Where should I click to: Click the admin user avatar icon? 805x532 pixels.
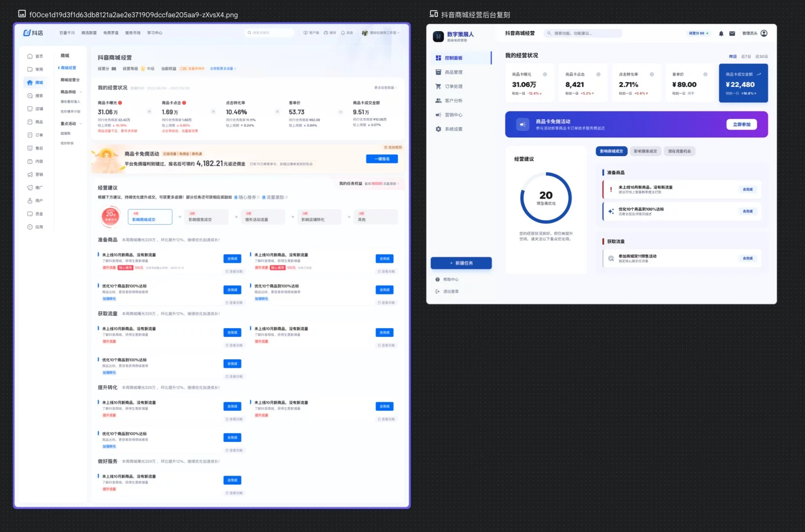764,33
